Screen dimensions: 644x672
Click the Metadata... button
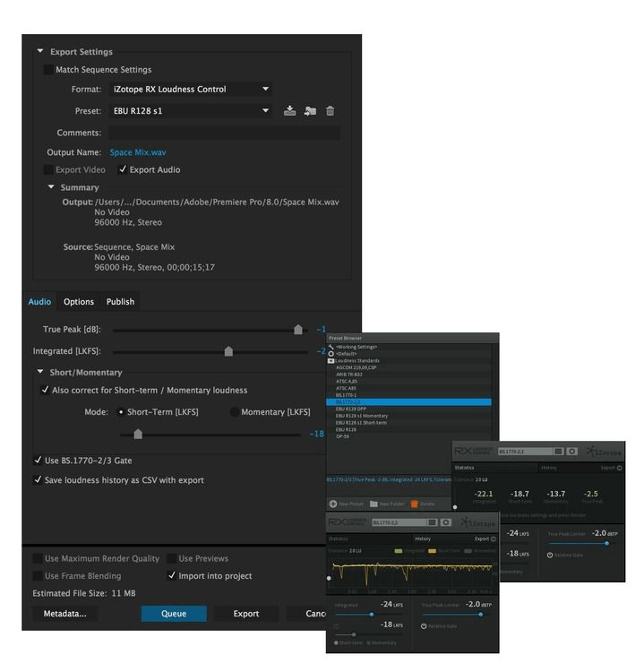pyautogui.click(x=64, y=613)
